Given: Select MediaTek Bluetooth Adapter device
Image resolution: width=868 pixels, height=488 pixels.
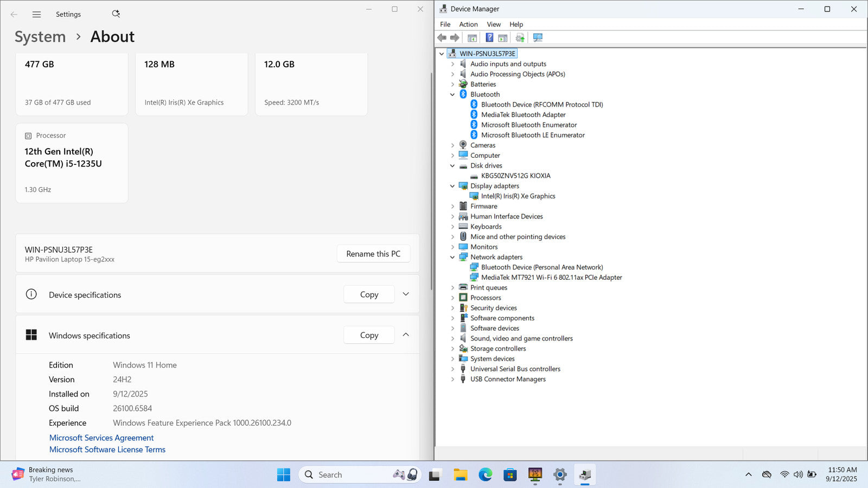Looking at the screenshot, I should (x=523, y=115).
